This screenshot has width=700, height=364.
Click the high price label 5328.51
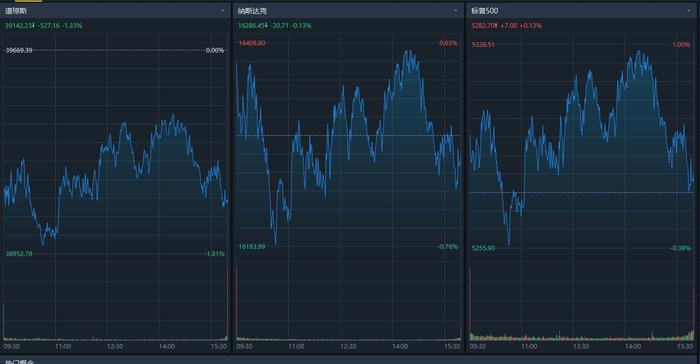tap(483, 45)
